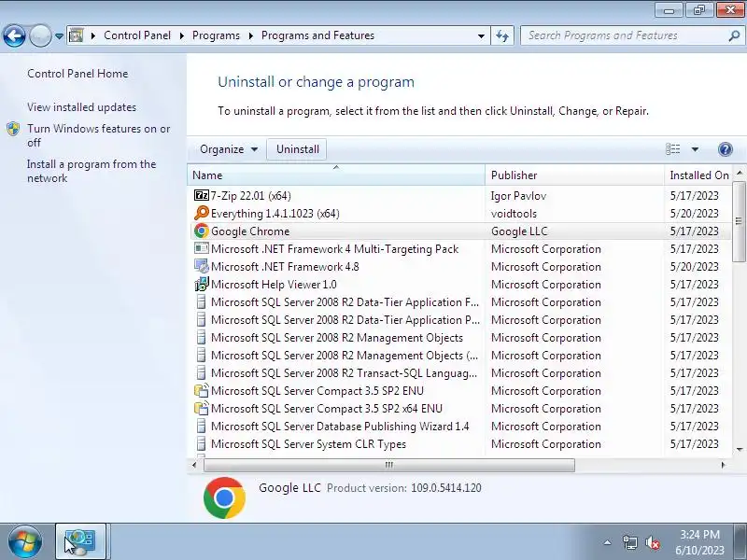The image size is (747, 560).
Task: Click the shield icon beside Windows features
Action: (x=13, y=129)
